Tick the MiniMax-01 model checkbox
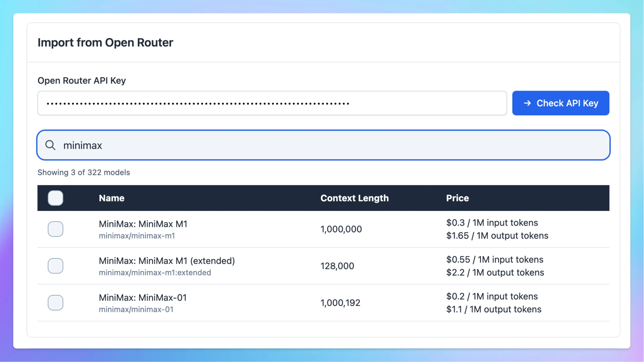Viewport: 644px width, 362px height. (x=56, y=303)
